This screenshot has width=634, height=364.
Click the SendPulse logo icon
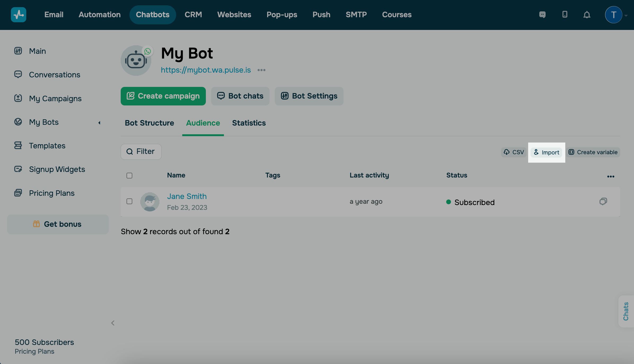(18, 15)
